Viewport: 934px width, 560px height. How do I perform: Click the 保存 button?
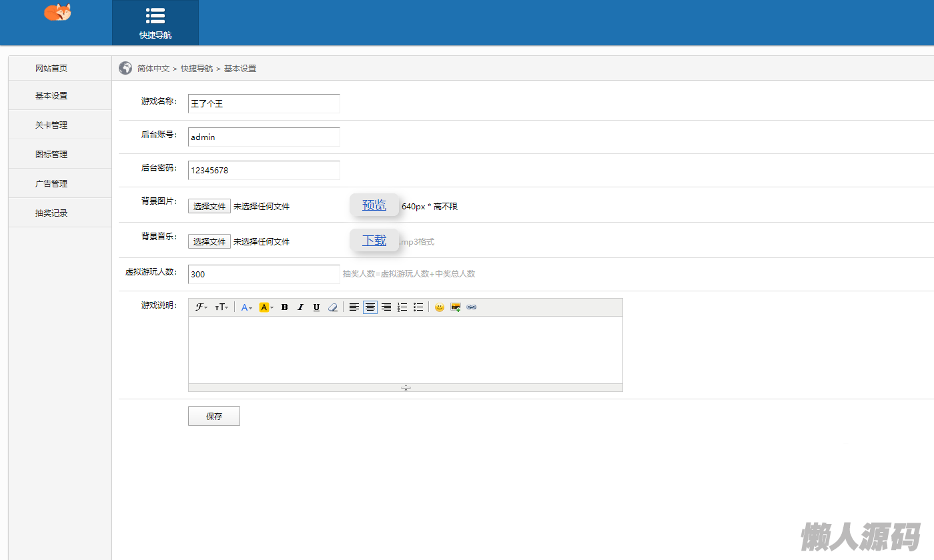(214, 416)
